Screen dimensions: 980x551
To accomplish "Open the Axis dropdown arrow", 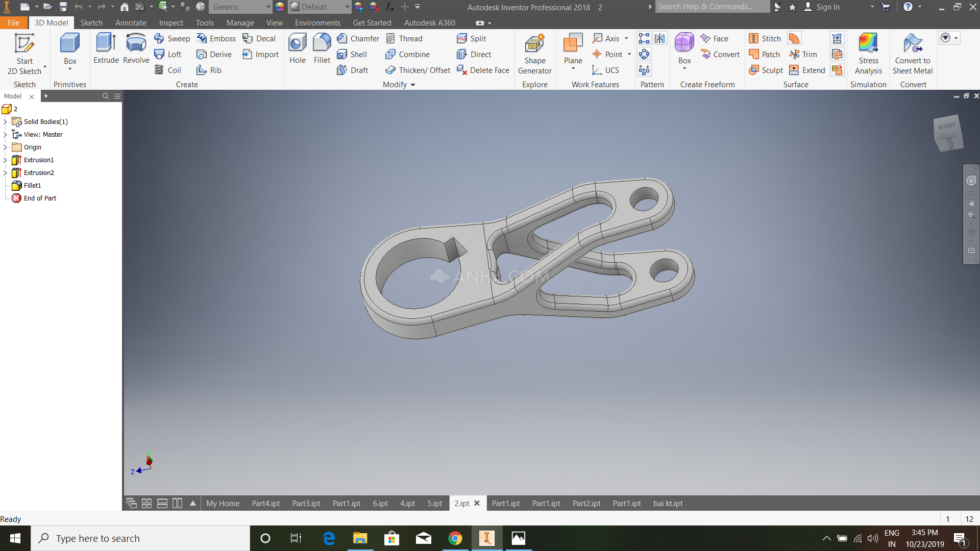I will coord(626,39).
